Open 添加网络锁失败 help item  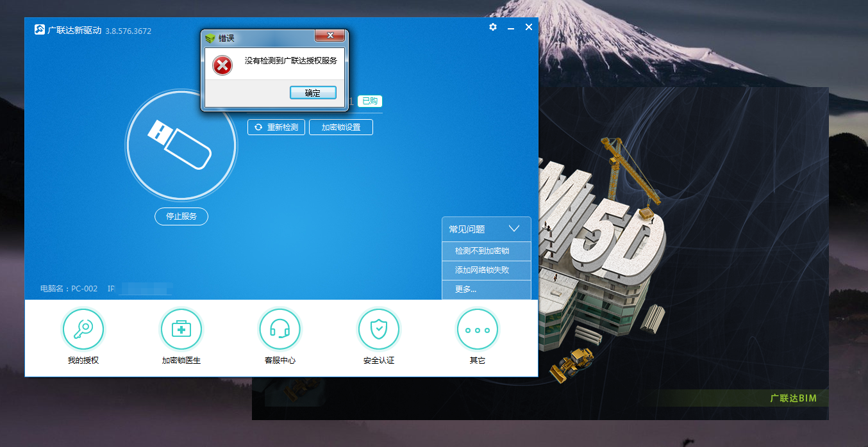[487, 270]
